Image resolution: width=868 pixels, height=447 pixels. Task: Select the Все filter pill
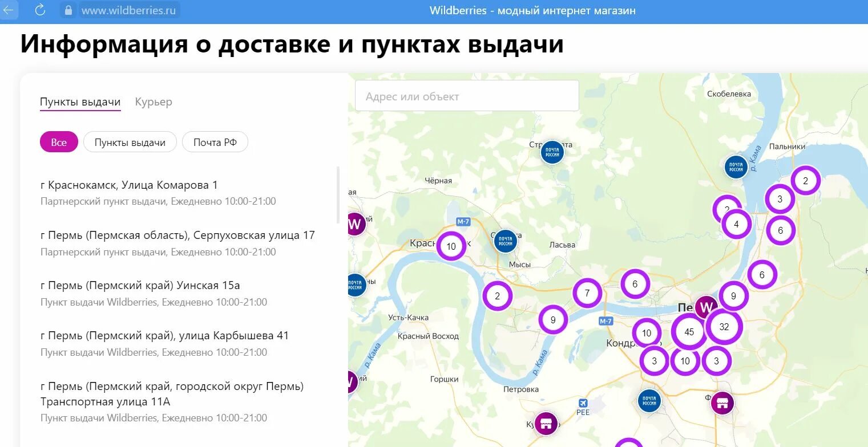pyautogui.click(x=59, y=142)
